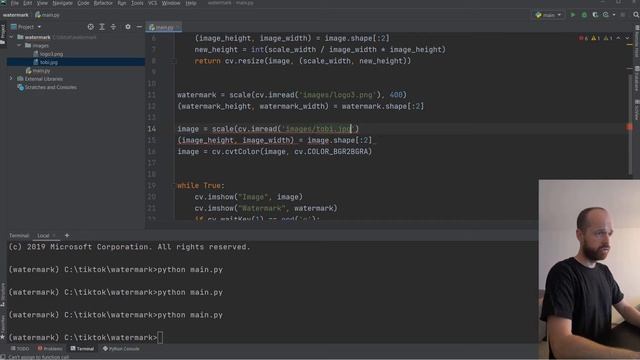Open the Help menu
The height and width of the screenshot is (360, 640).
click(191, 3)
